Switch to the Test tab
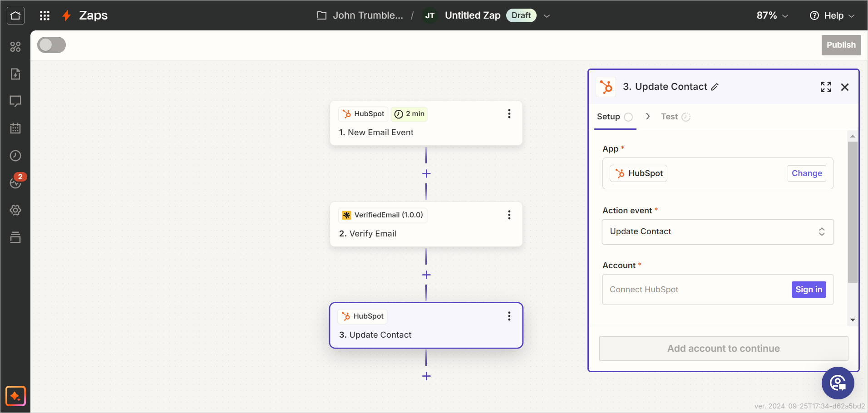This screenshot has width=868, height=413. click(x=676, y=117)
